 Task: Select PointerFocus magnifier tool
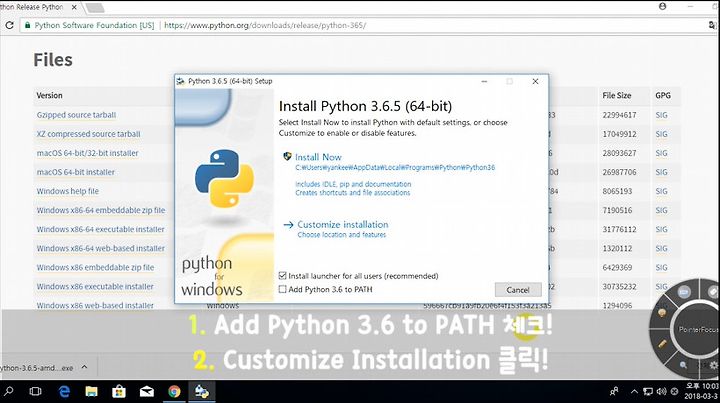click(683, 364)
